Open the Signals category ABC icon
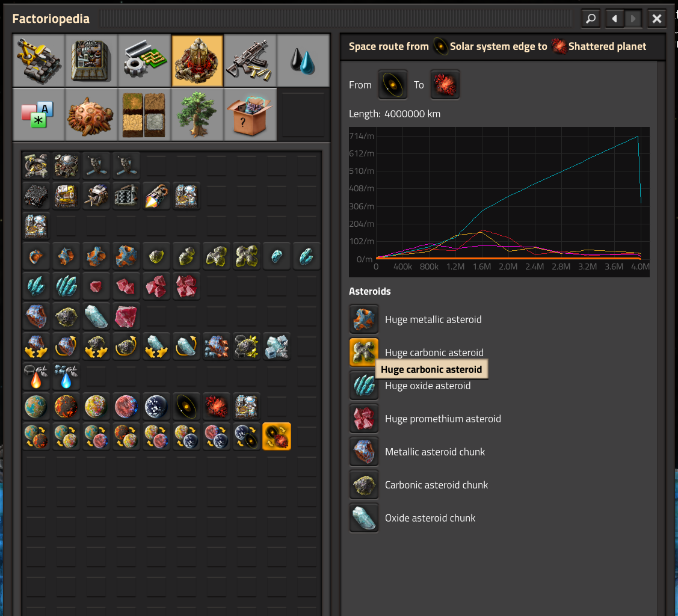The height and width of the screenshot is (616, 678). (x=39, y=114)
